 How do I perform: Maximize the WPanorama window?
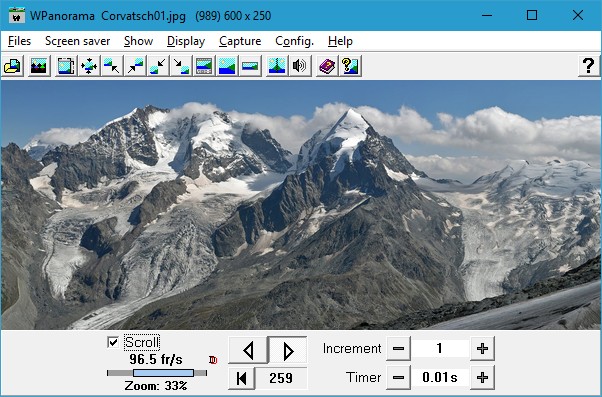tap(532, 15)
